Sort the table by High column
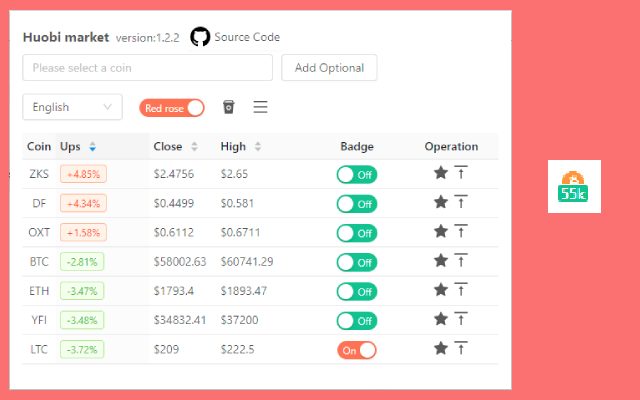 click(257, 146)
